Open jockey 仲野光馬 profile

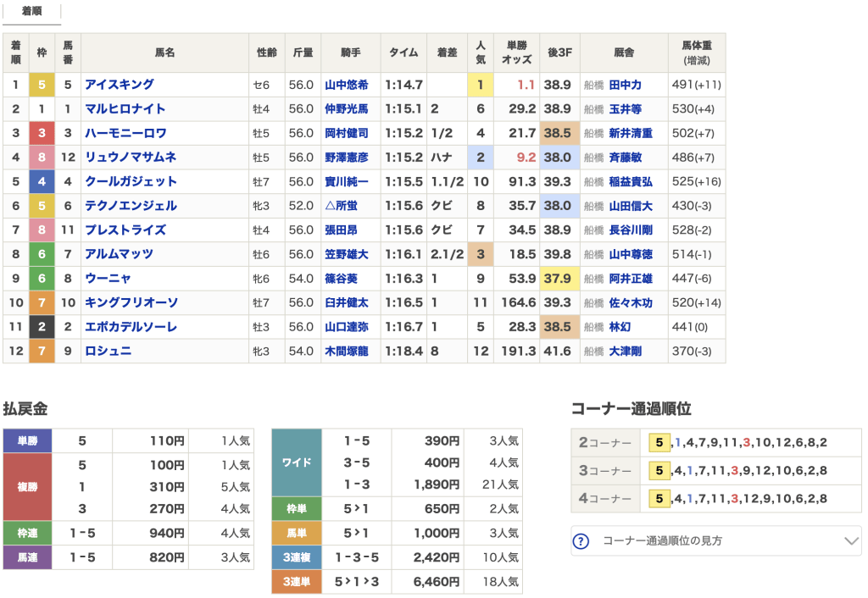347,109
